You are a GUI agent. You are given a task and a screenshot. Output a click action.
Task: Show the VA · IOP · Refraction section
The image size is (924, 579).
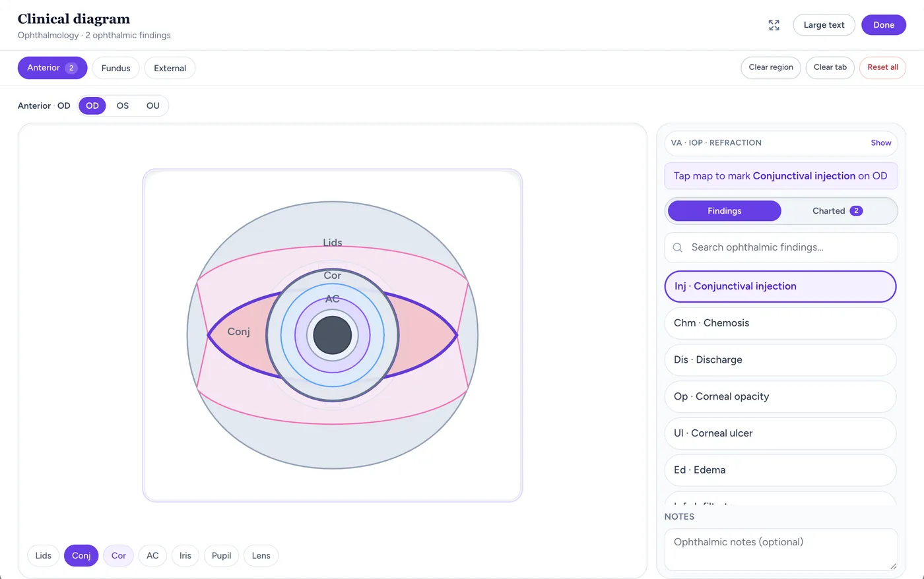pyautogui.click(x=880, y=142)
